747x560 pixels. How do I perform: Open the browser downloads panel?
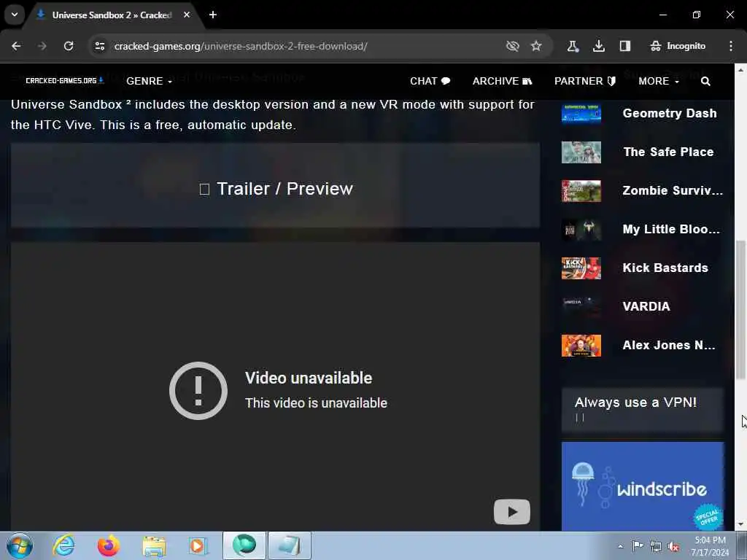pos(599,46)
